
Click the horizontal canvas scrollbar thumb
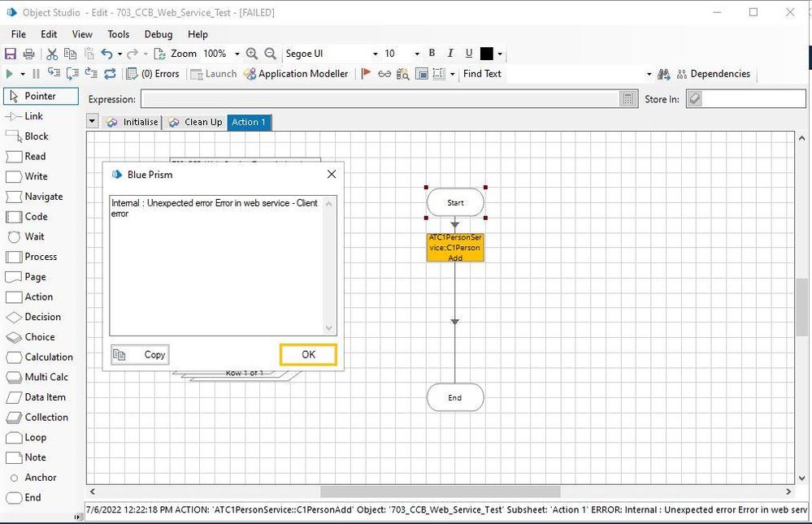441,492
